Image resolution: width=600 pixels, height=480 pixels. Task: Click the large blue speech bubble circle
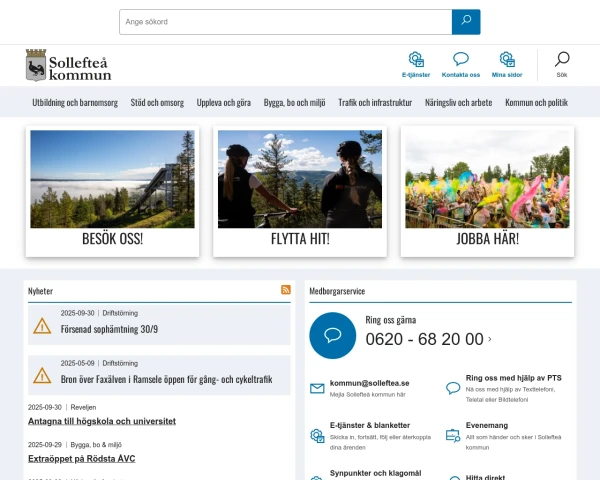click(x=333, y=335)
